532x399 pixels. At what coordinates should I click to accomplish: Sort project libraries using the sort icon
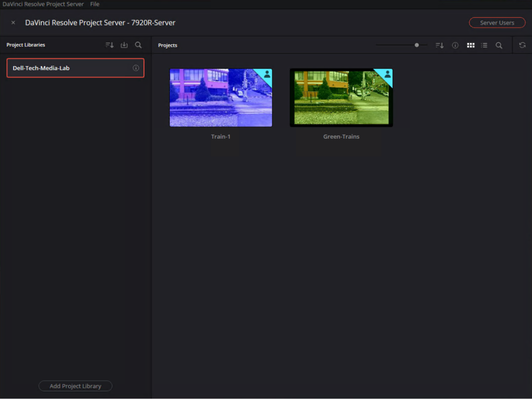point(109,45)
